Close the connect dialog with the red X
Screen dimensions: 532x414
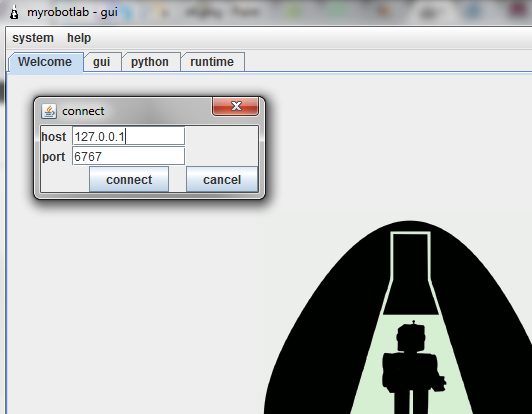235,106
